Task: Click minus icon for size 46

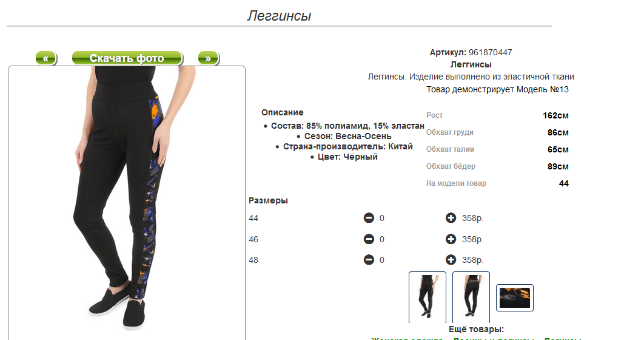Action: click(369, 239)
